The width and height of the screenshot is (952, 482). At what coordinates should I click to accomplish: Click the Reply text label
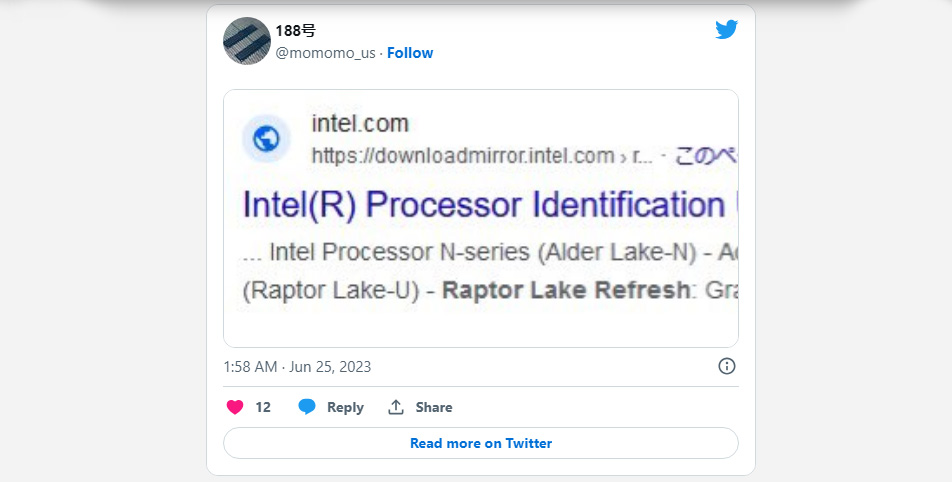345,407
